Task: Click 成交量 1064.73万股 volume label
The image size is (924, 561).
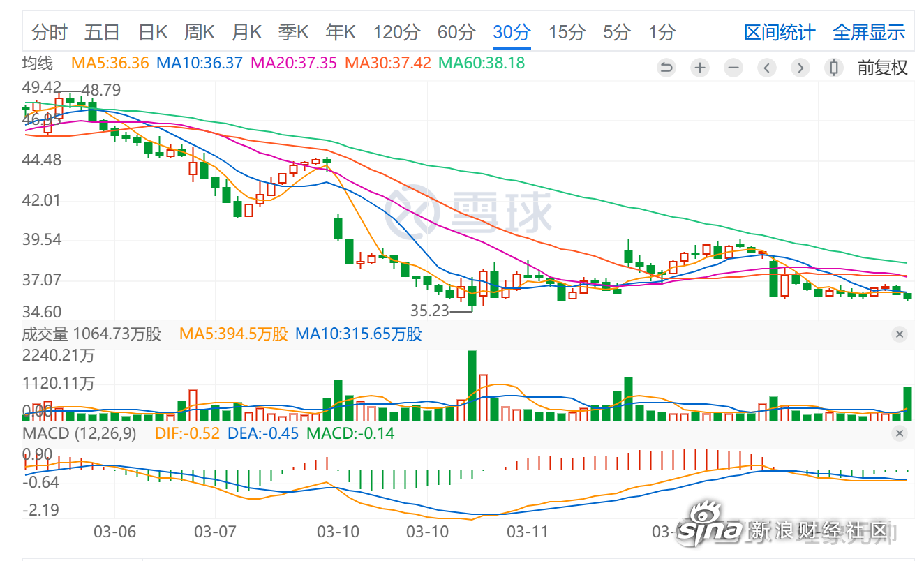Action: coord(91,334)
